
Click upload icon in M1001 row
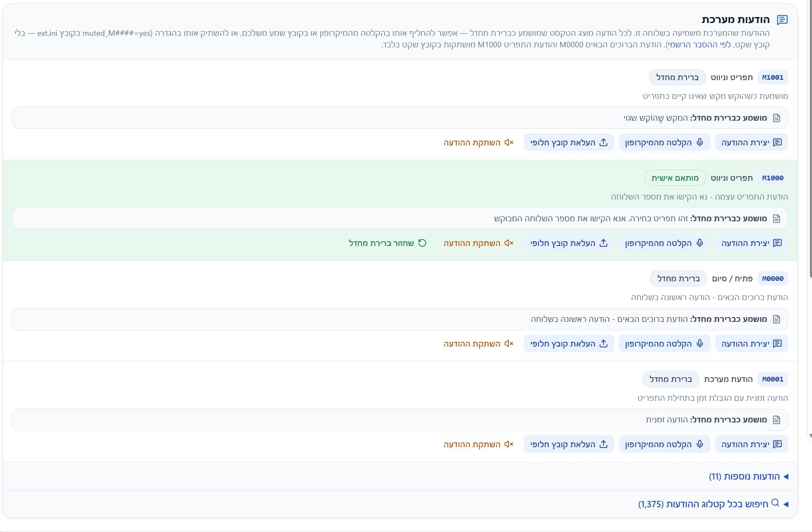[x=604, y=142]
